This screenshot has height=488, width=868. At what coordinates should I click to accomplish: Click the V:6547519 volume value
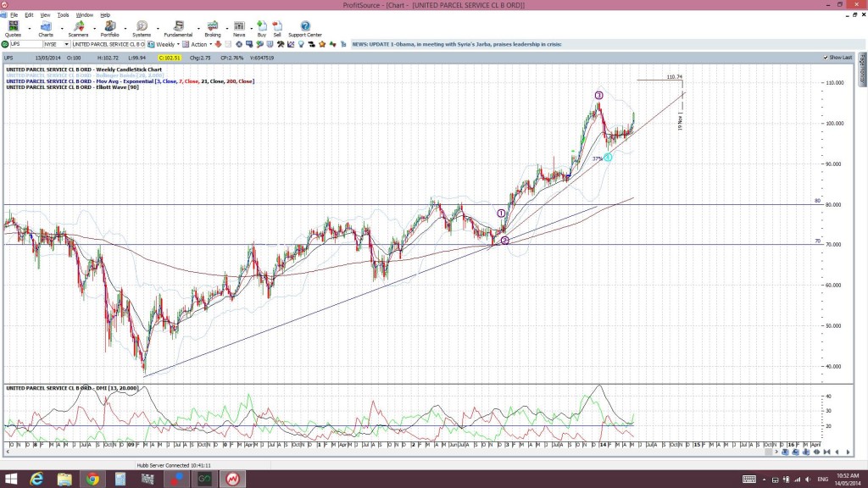pyautogui.click(x=262, y=58)
